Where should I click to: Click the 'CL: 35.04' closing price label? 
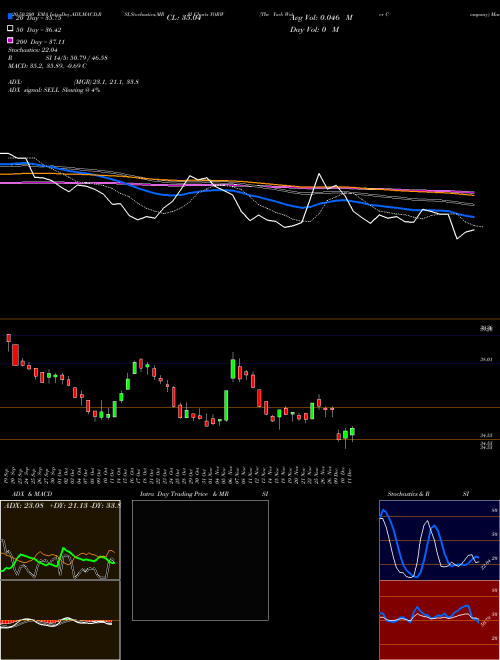click(184, 18)
